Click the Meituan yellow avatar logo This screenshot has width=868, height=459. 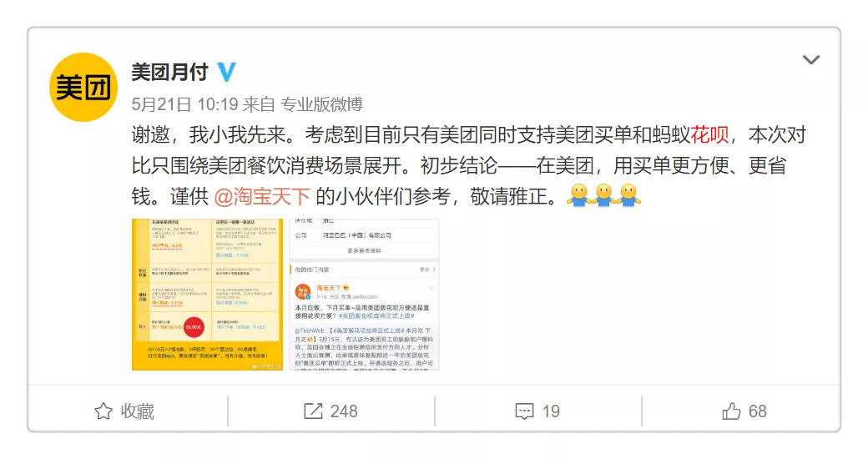click(x=83, y=88)
